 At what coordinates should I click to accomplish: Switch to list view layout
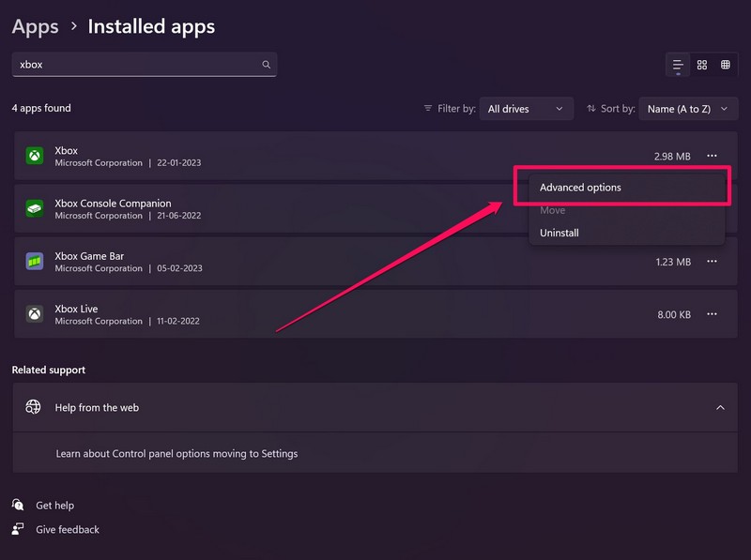tap(677, 65)
